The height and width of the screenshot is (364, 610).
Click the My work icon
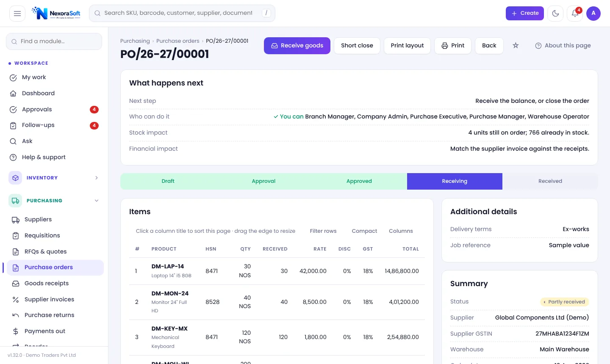tap(13, 77)
